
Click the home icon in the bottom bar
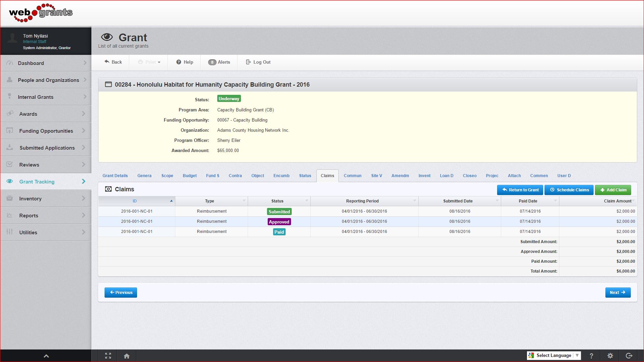(127, 356)
